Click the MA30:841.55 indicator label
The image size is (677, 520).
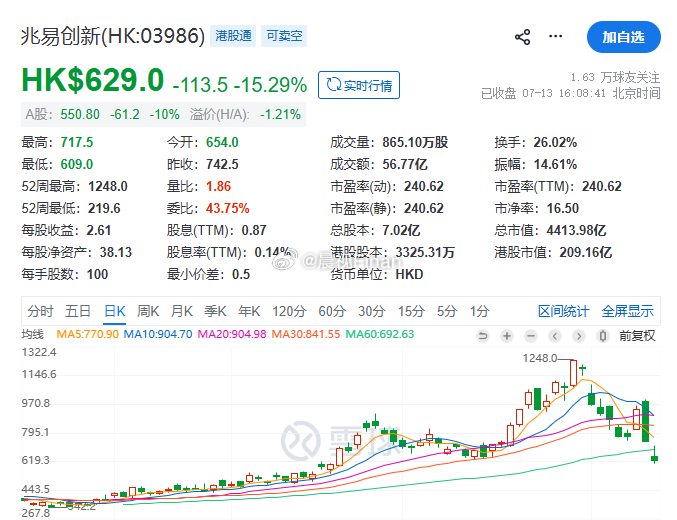306,334
